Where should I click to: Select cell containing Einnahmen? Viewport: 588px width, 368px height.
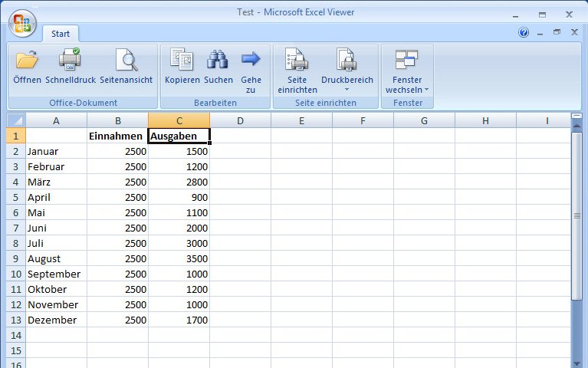coord(117,136)
